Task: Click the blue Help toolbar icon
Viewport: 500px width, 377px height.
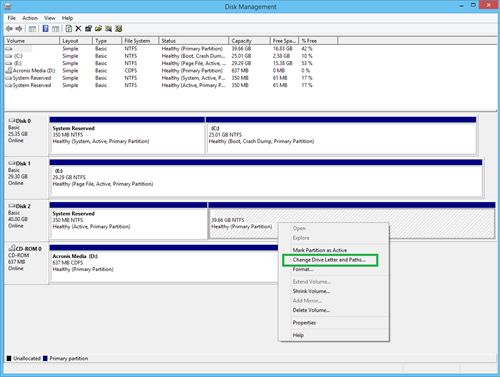Action: 46,29
